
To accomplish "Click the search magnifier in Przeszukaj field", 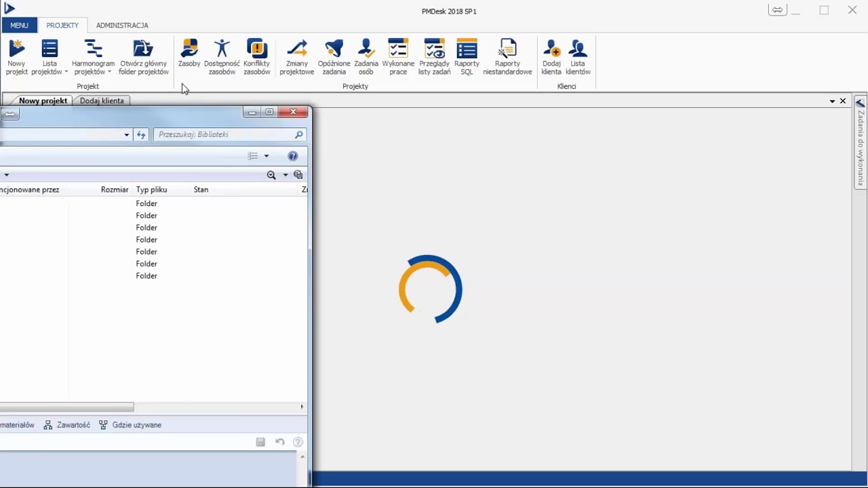I will pos(298,134).
